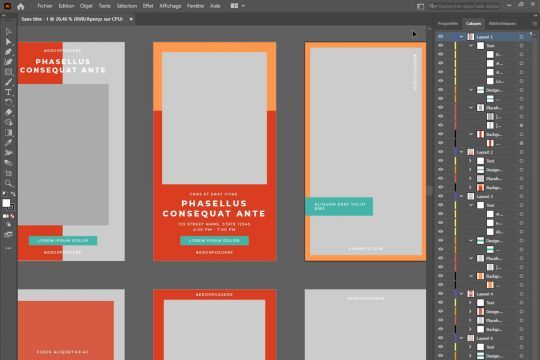Expand Layout 2's Text sublayer
540x360 pixels.
click(470, 161)
